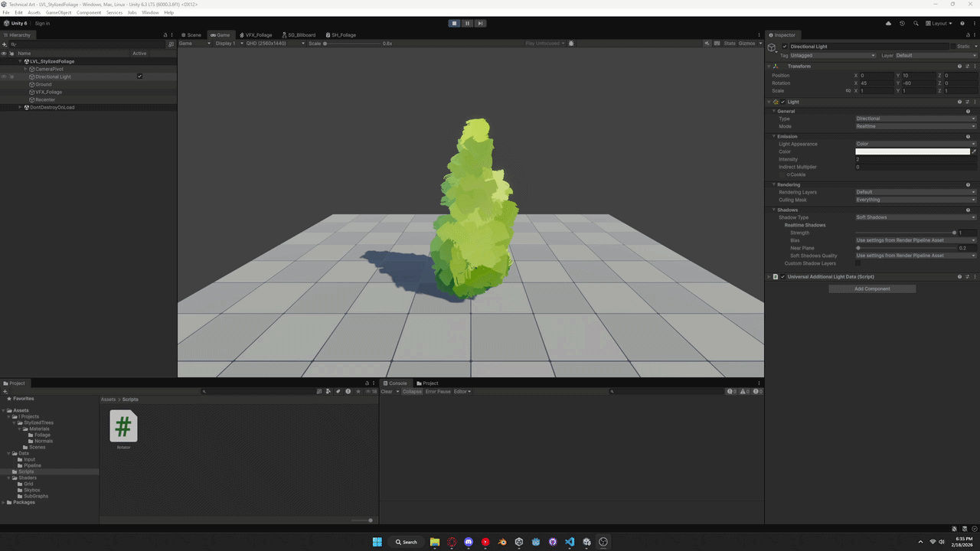Switch to the Scene tab
This screenshot has height=551, width=980.
[x=191, y=35]
